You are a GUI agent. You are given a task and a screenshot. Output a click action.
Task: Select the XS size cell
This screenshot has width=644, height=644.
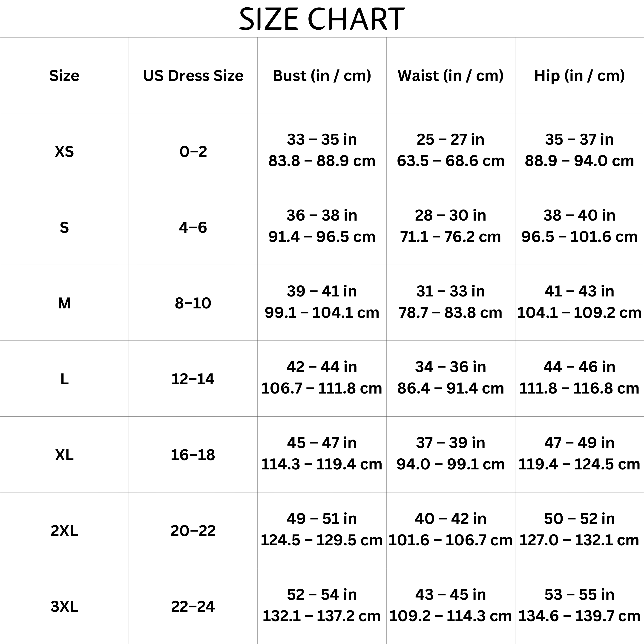pos(64,152)
